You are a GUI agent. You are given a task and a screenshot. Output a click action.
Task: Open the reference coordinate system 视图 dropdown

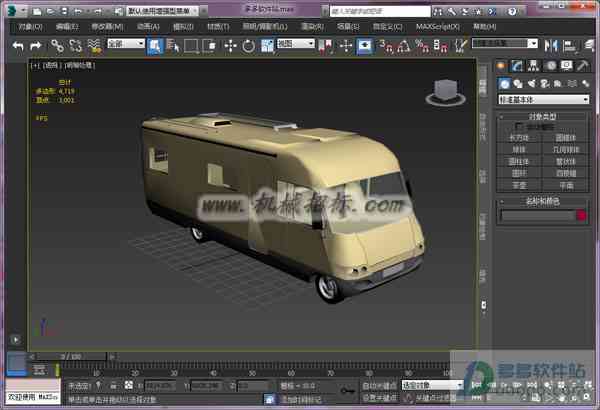coord(295,44)
